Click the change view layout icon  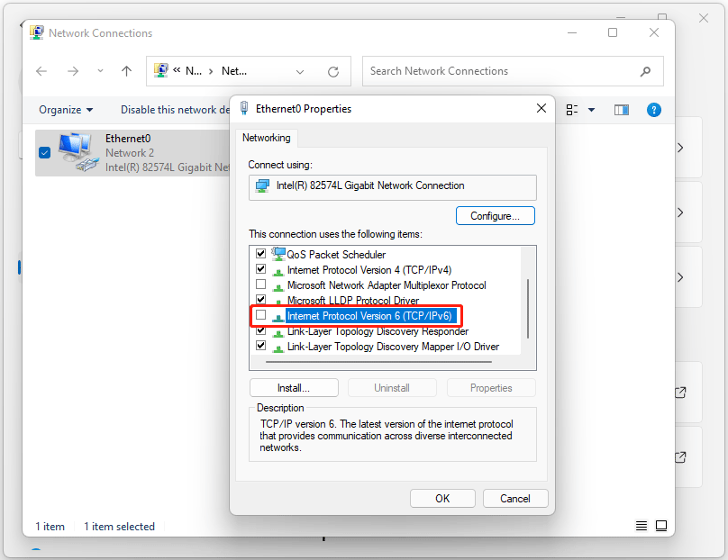click(x=572, y=110)
